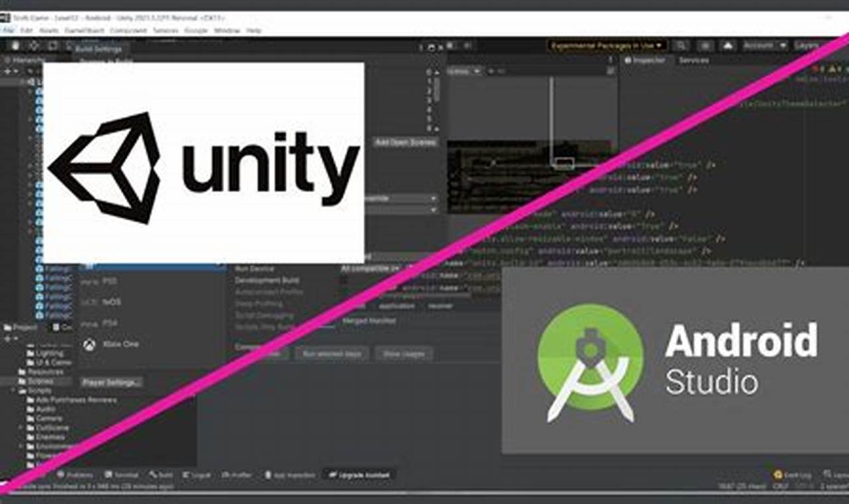Image resolution: width=849 pixels, height=504 pixels.
Task: Open the Assets menu
Action: click(49, 31)
